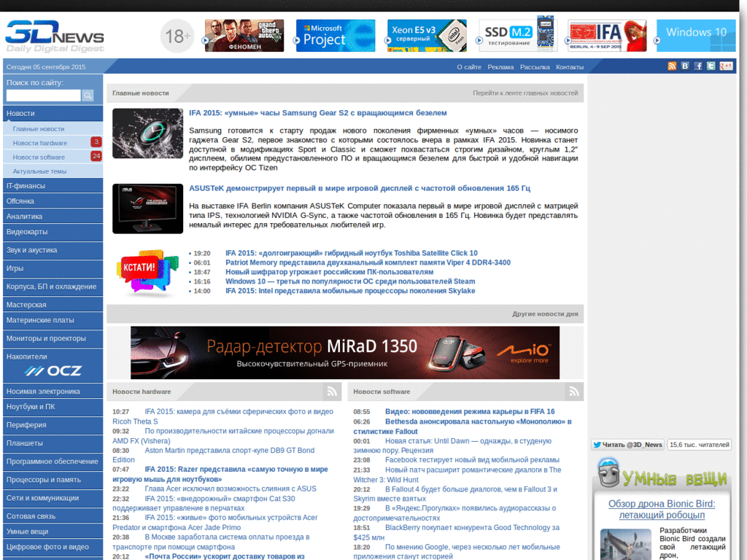Open the RSS feed icon in header

pos(672,66)
